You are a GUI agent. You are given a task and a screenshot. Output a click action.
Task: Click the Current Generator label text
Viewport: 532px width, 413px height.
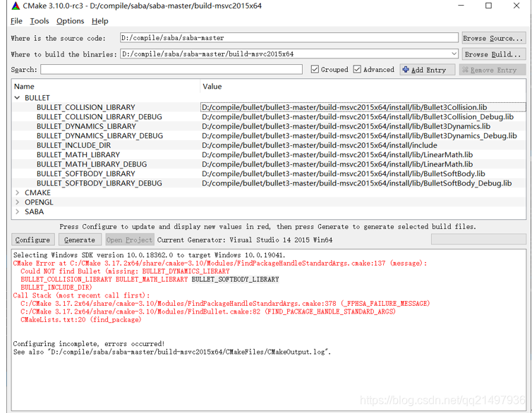(x=245, y=240)
